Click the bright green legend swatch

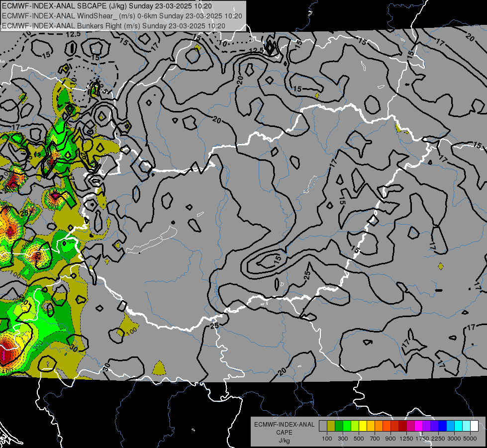point(347,426)
